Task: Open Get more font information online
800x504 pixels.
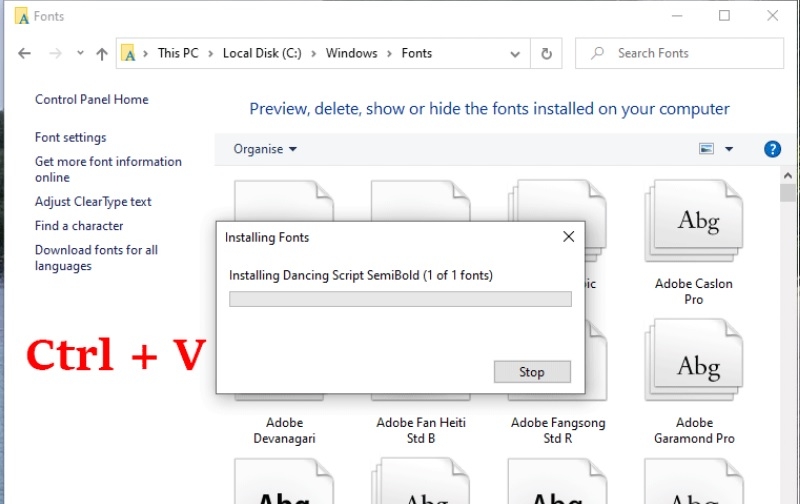Action: tap(108, 169)
